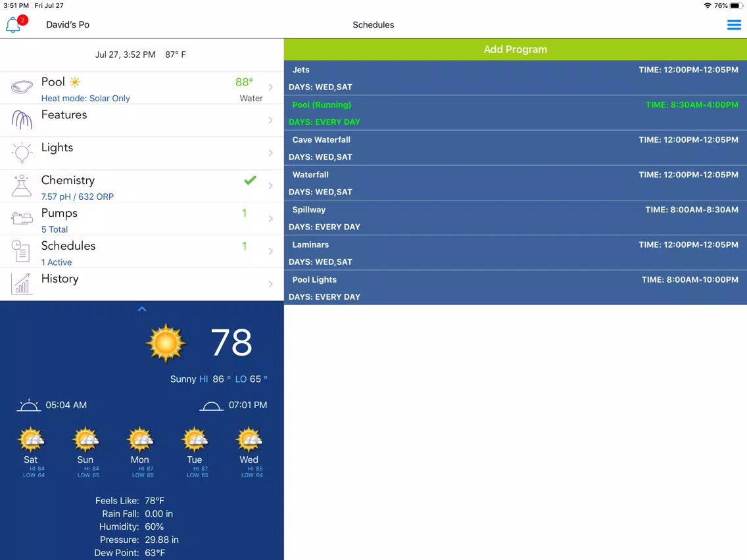Screen dimensions: 747x560
Task: Open the Laminars schedule program
Action: pos(516,253)
